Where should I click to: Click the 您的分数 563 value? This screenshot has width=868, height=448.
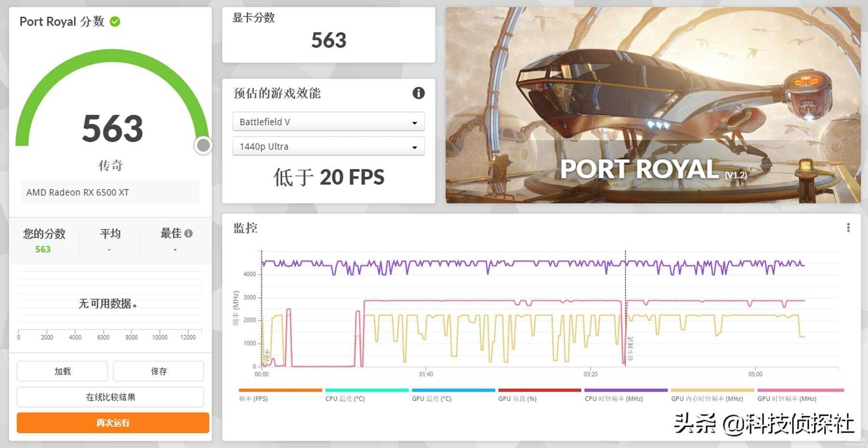(x=43, y=249)
